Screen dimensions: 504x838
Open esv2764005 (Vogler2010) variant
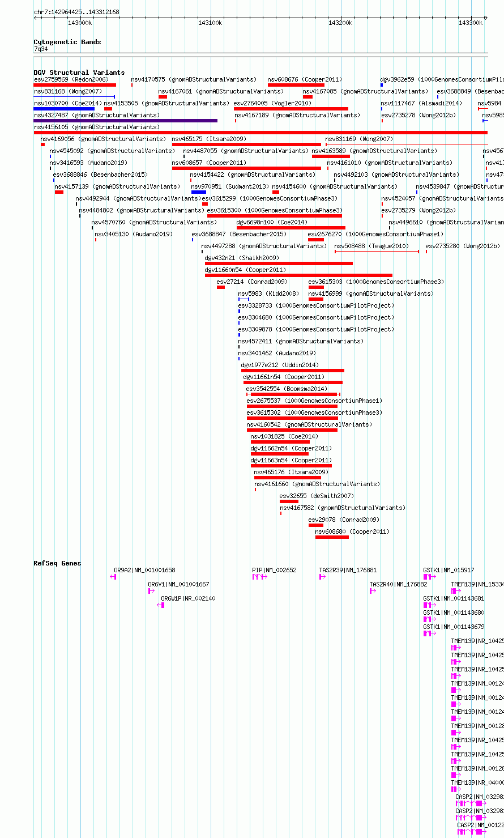272,104
